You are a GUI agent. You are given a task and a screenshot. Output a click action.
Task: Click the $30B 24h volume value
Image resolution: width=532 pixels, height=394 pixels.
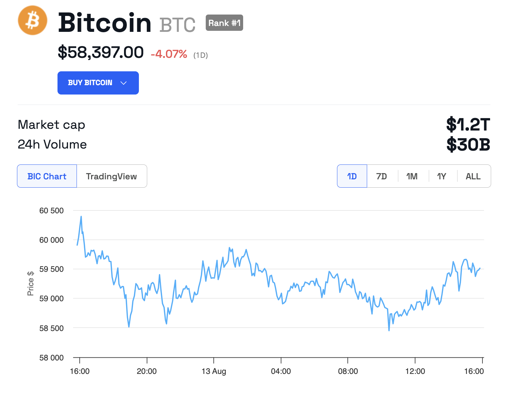click(468, 144)
